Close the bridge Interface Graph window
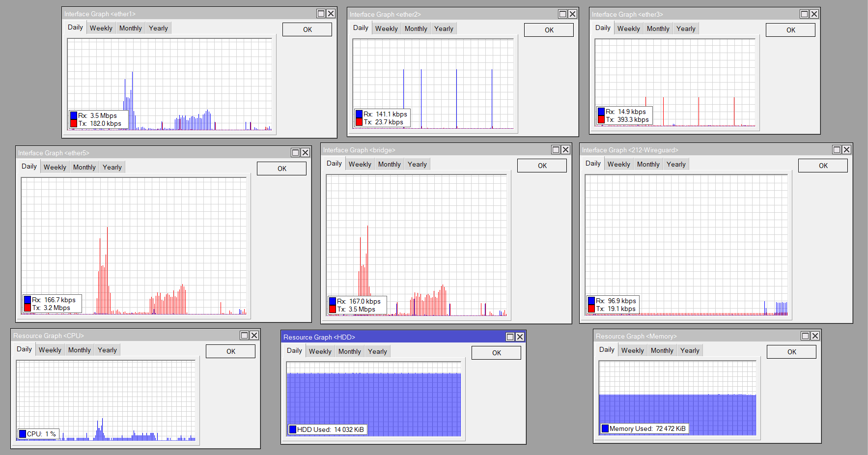868x455 pixels. [x=565, y=150]
